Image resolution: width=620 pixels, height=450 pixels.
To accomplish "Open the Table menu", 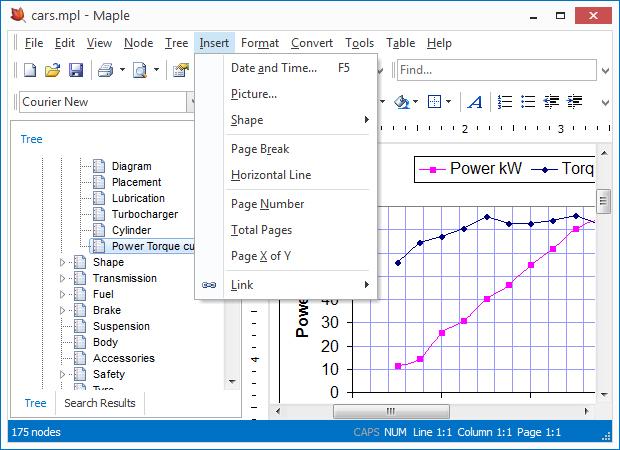I will pos(401,43).
